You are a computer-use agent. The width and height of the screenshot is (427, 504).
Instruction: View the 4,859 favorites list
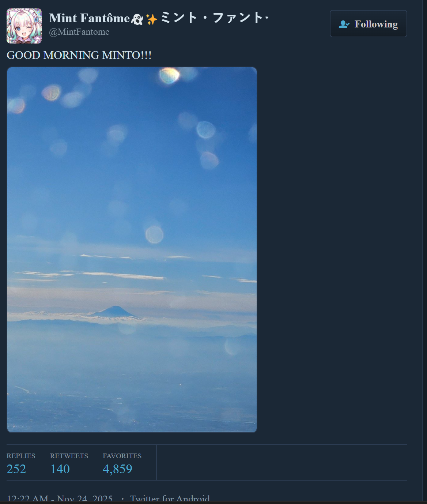pyautogui.click(x=117, y=469)
